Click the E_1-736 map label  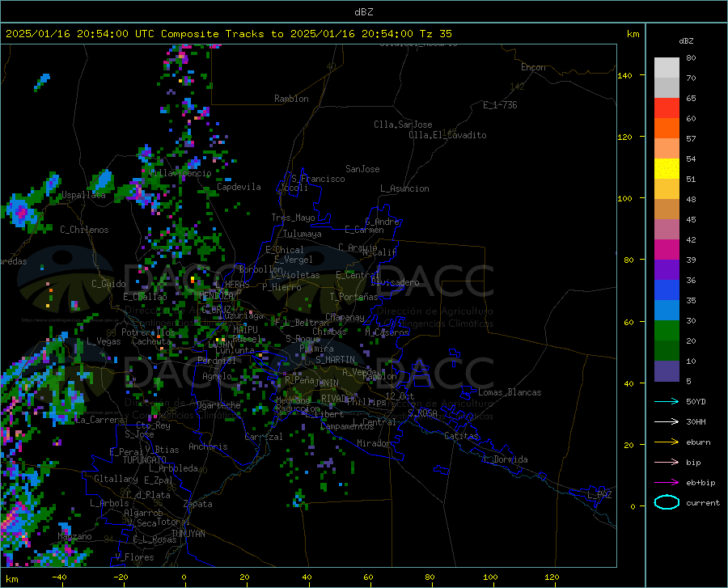[x=500, y=105]
